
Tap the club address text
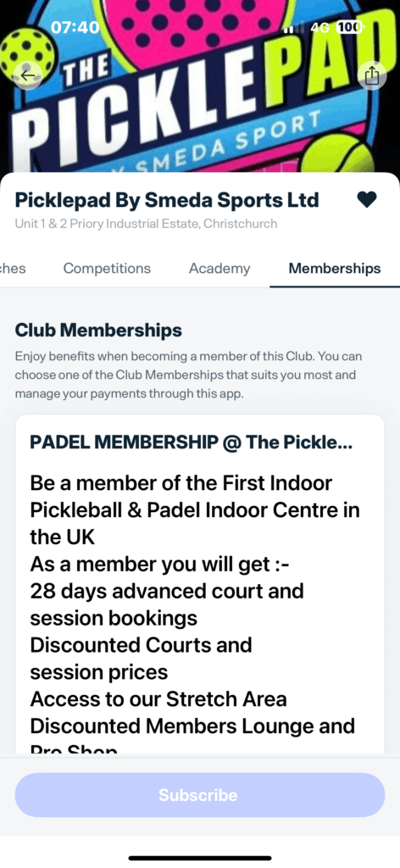click(x=146, y=224)
